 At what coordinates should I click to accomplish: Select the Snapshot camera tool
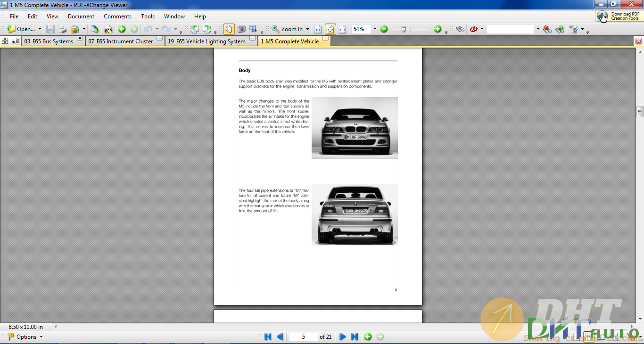(x=241, y=29)
